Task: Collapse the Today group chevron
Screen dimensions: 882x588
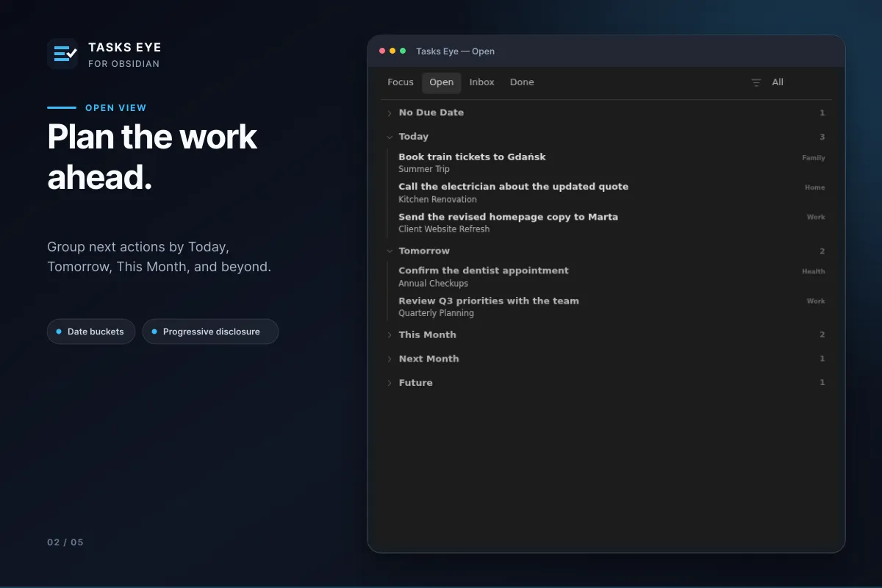Action: click(x=390, y=137)
